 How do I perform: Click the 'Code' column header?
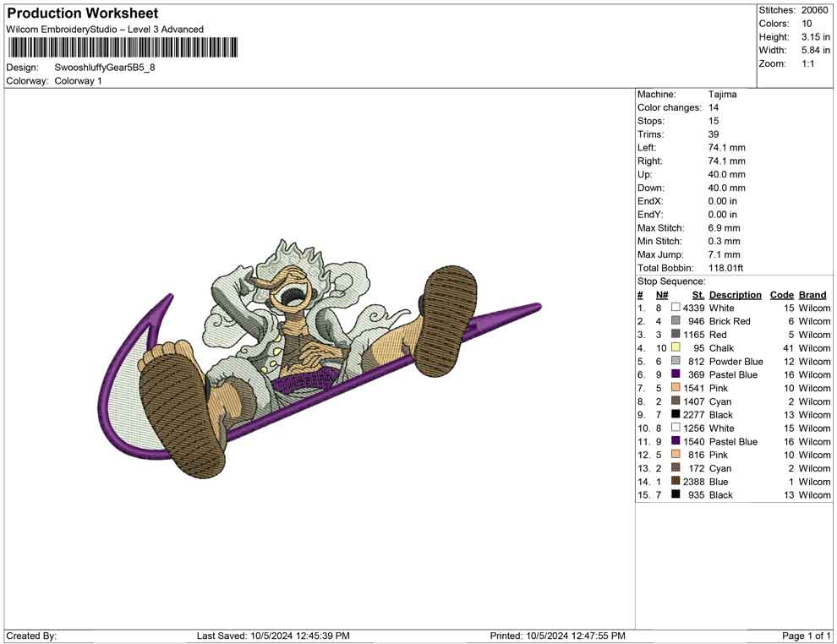[x=781, y=295]
